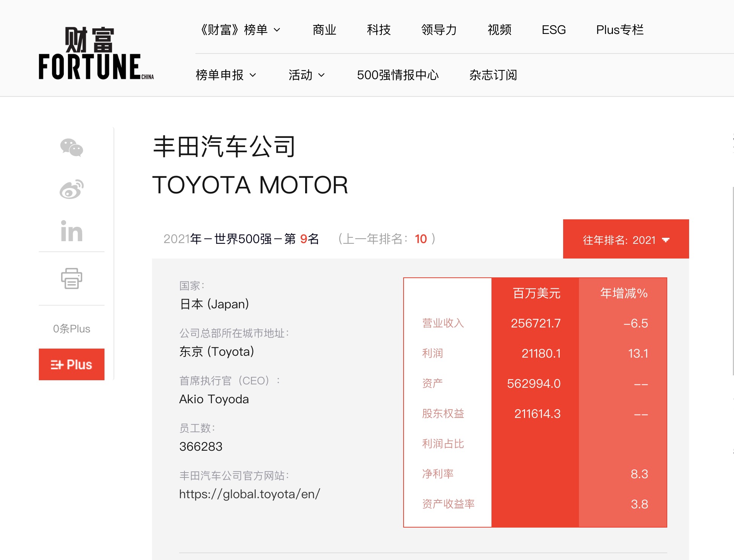Viewport: 734px width, 560px height.
Task: Expand the 活动 menu
Action: (306, 75)
